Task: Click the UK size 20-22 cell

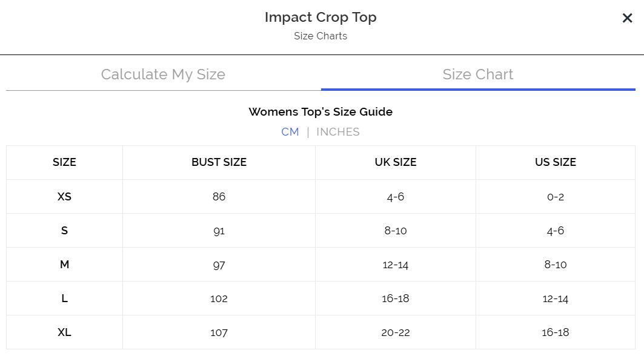Action: coord(395,332)
